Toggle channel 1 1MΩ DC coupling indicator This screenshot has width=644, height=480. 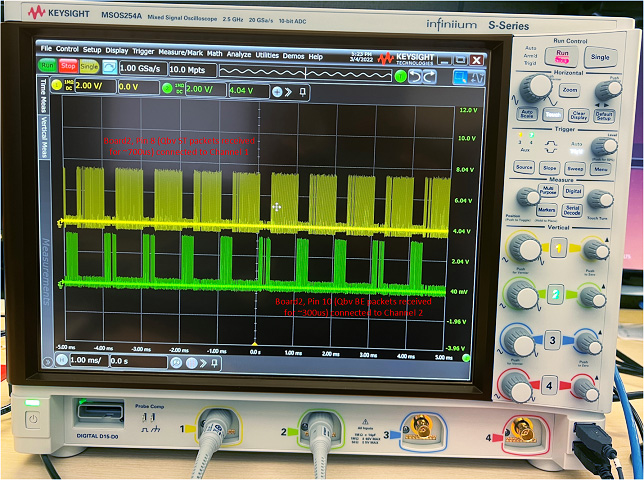pos(69,85)
